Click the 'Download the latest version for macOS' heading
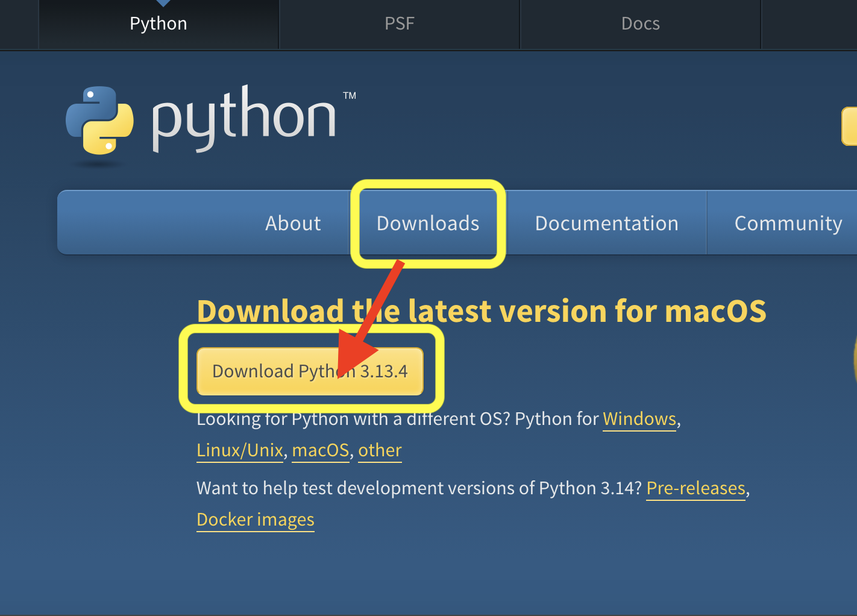This screenshot has height=616, width=857. tap(482, 311)
